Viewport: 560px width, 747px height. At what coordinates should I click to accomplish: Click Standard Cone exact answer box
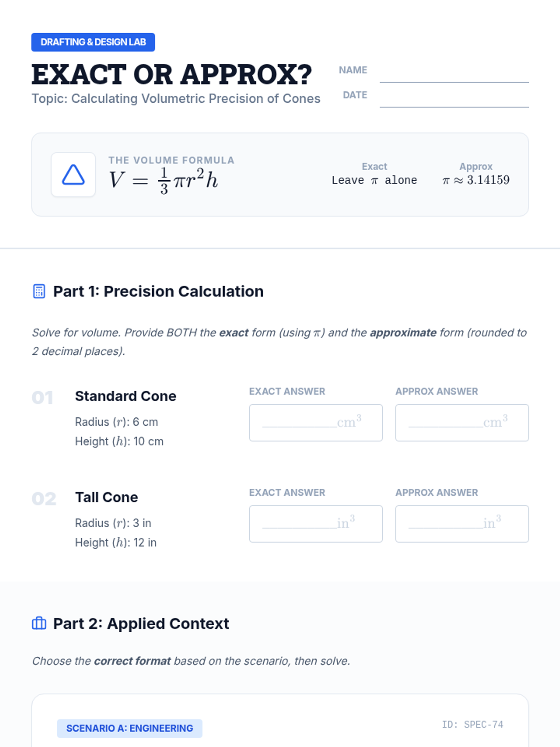coord(315,423)
